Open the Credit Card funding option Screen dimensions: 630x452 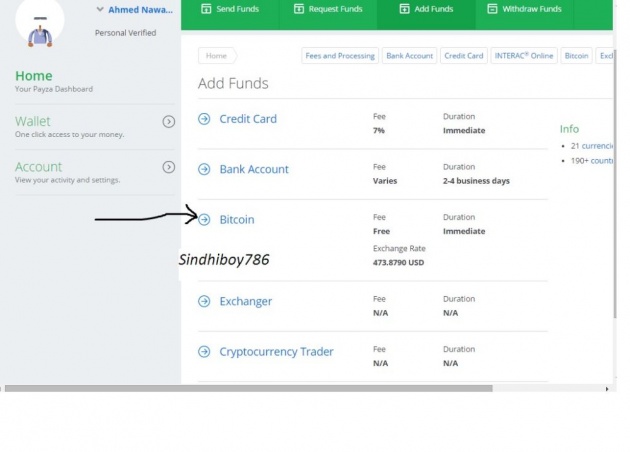[x=248, y=119]
